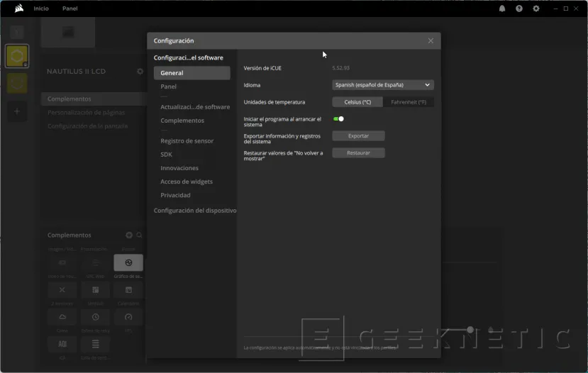Open the Inicio menu

coord(41,9)
